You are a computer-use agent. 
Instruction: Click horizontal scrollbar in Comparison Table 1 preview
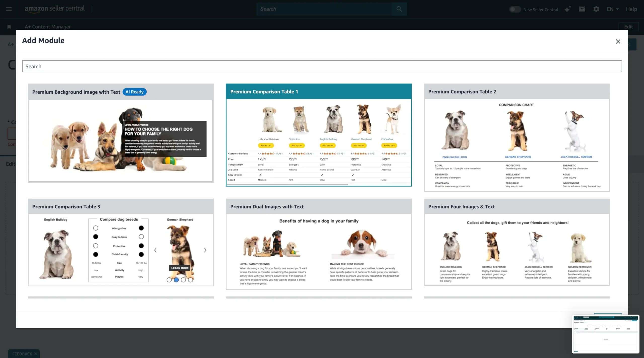pos(287,185)
